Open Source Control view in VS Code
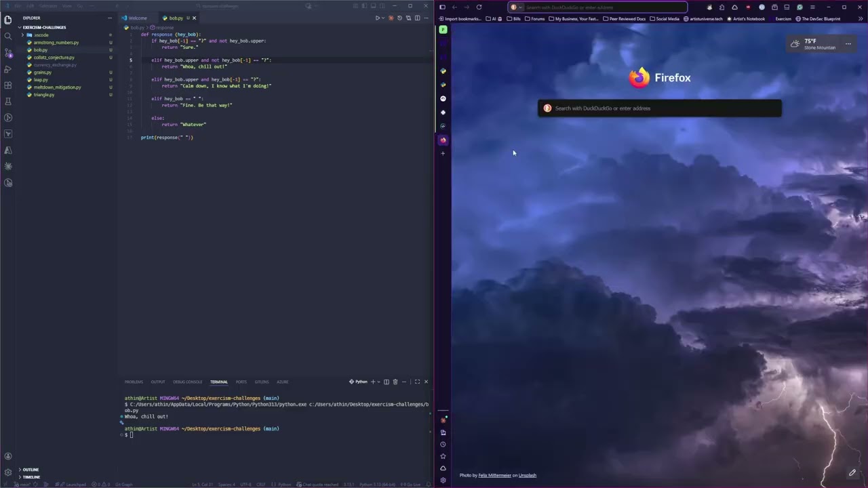 [8, 52]
